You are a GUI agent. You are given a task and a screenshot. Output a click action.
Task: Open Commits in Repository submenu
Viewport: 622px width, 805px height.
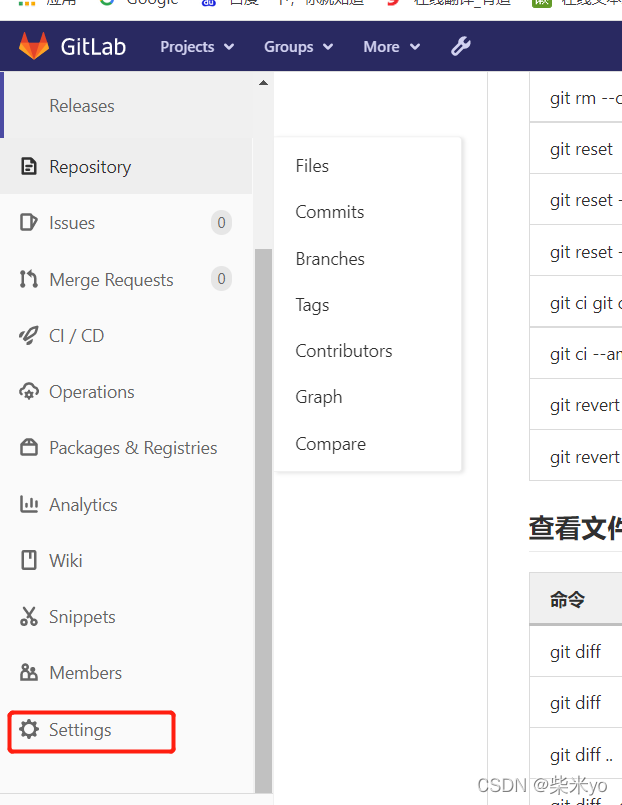tap(330, 212)
